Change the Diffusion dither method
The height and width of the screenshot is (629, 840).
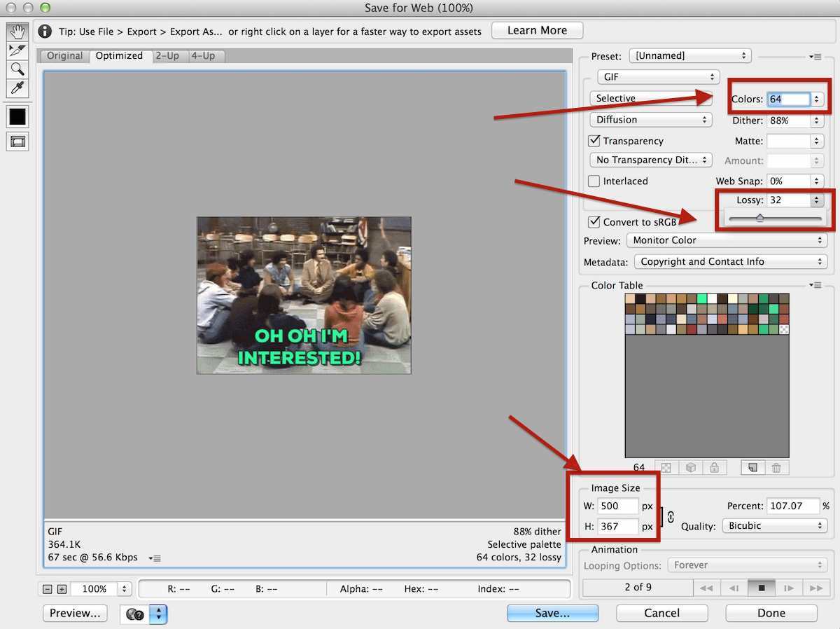point(650,120)
